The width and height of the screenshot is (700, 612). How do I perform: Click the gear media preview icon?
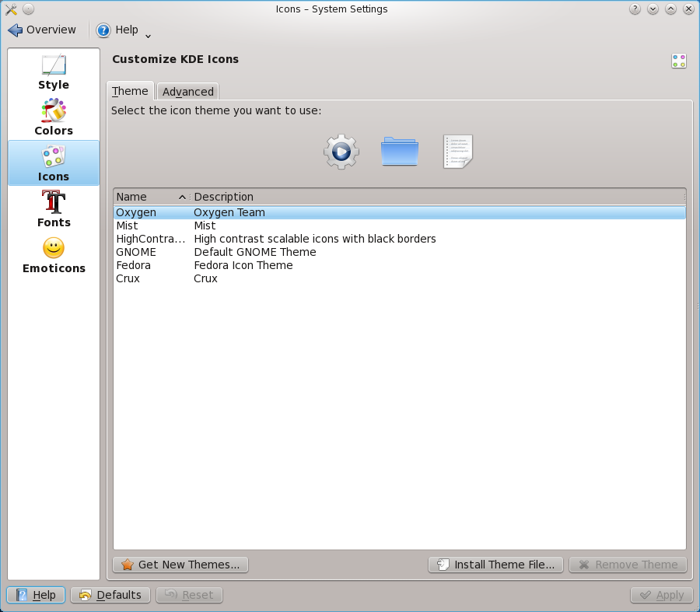coord(341,152)
